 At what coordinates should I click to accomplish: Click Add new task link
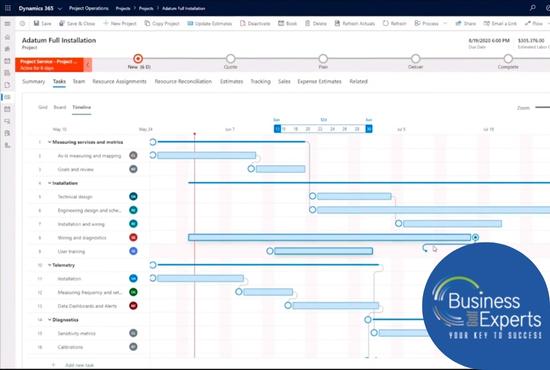[79, 365]
